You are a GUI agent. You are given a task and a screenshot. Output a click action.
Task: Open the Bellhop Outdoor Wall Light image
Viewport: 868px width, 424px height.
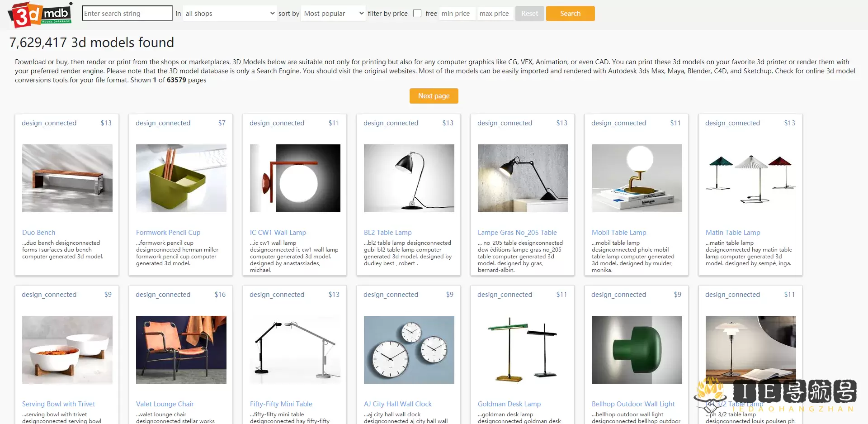coord(637,350)
